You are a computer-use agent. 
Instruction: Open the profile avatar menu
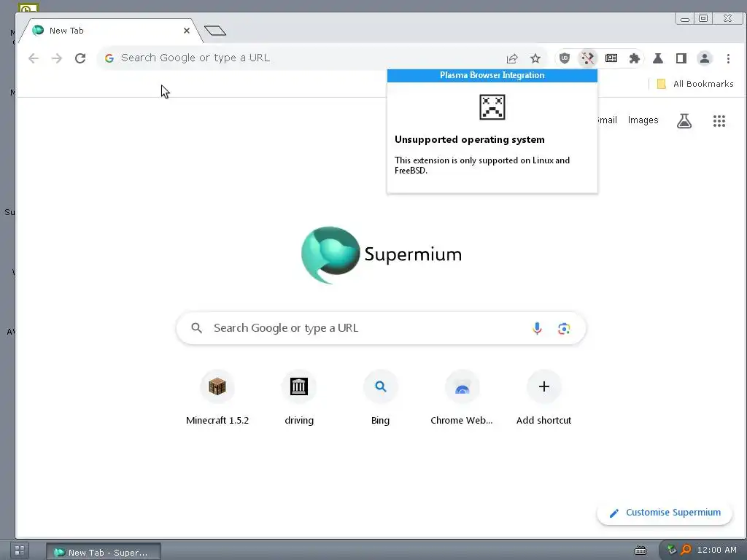705,58
